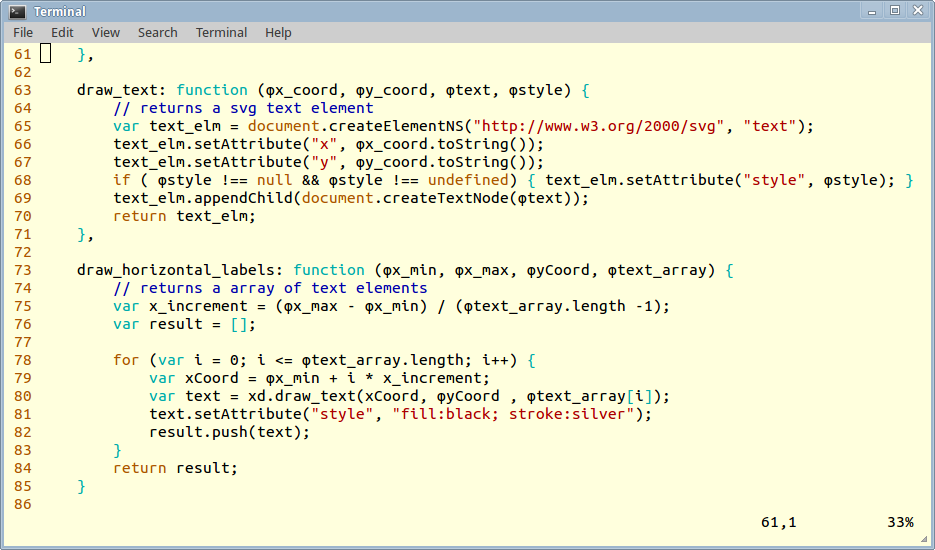Click 'var result = [];' on line 76

click(184, 325)
